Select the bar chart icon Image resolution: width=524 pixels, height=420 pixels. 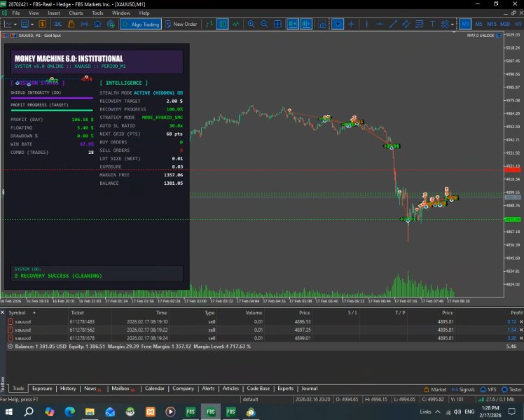point(209,24)
